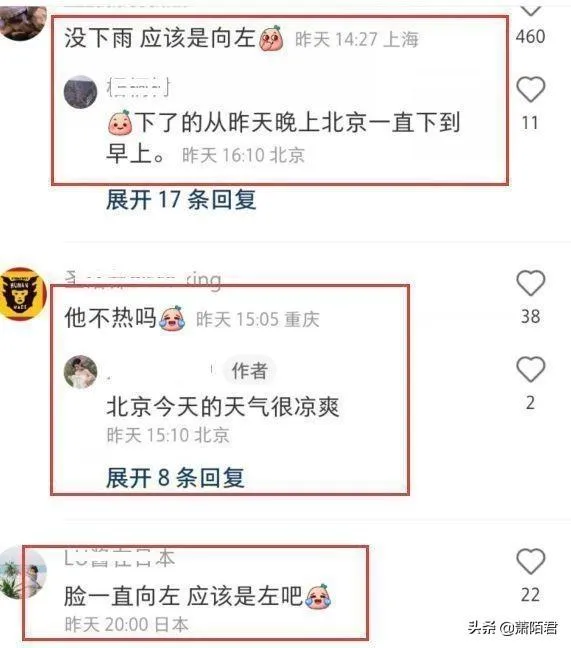Image resolution: width=571 pixels, height=648 pixels.
Task: Click the smiling peach emoji before 下了的
Action: point(120,123)
